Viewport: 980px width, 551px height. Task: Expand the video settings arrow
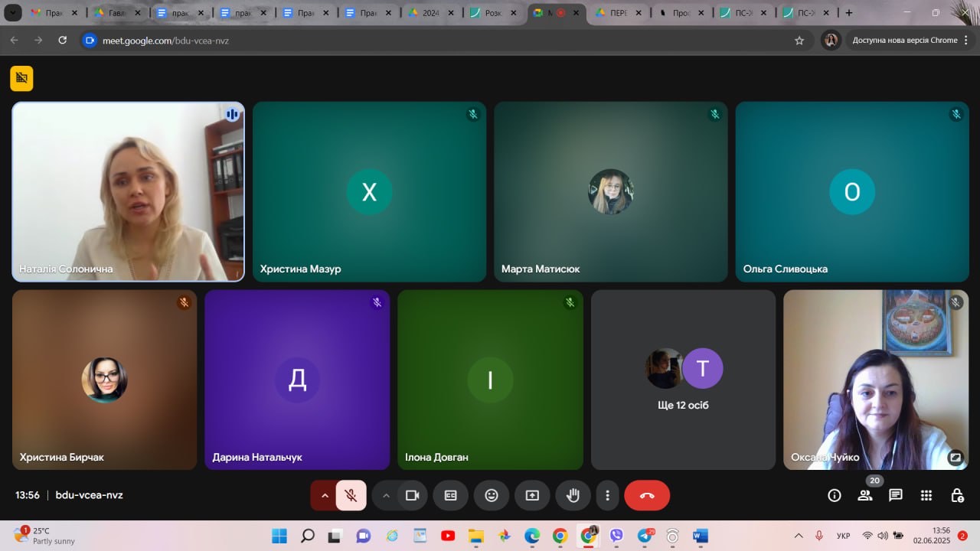tap(386, 495)
